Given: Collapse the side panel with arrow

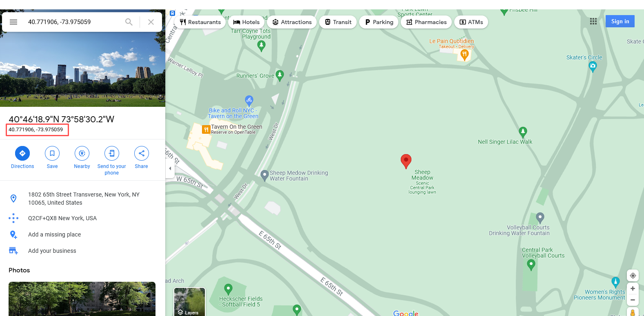Looking at the screenshot, I should point(170,168).
